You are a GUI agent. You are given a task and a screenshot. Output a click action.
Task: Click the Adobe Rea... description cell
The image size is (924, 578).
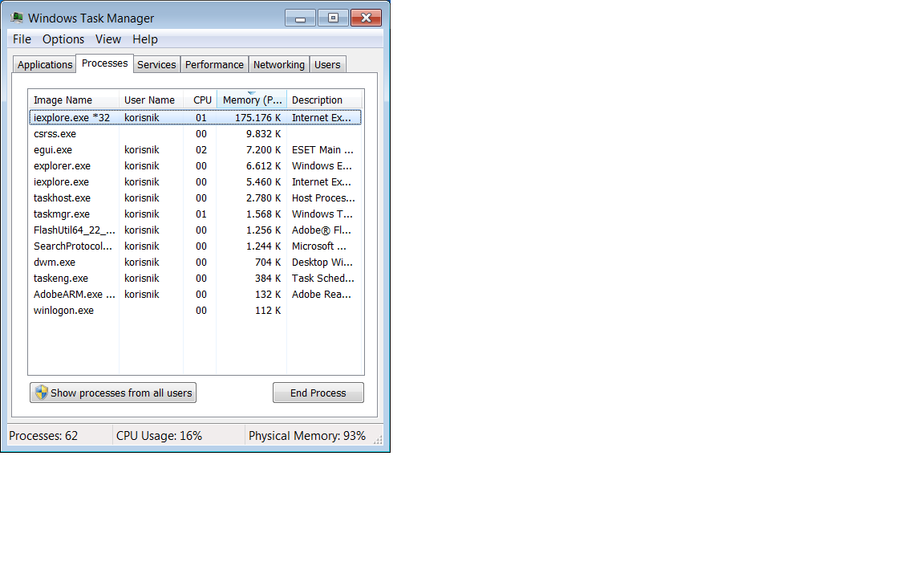click(x=321, y=295)
